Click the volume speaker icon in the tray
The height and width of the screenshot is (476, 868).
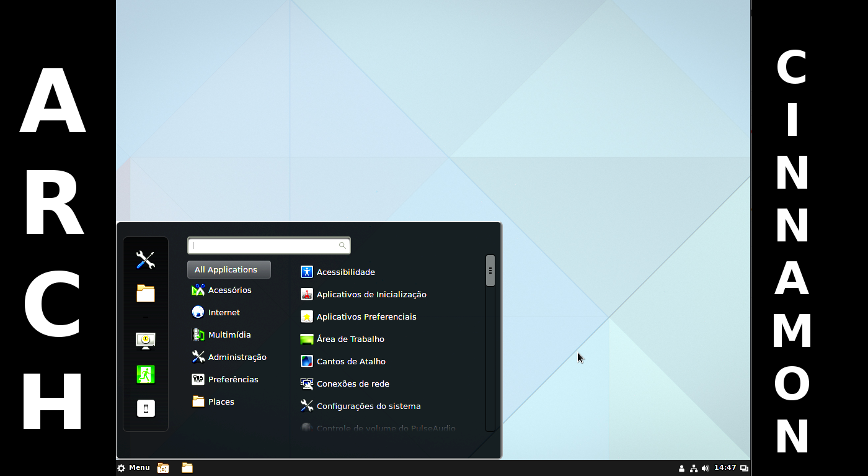706,468
